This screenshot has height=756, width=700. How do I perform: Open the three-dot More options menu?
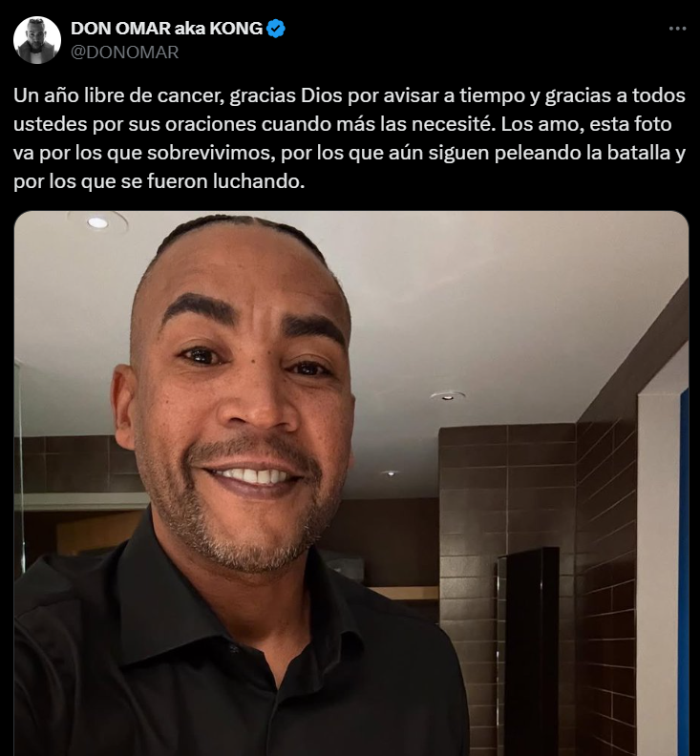click(677, 29)
